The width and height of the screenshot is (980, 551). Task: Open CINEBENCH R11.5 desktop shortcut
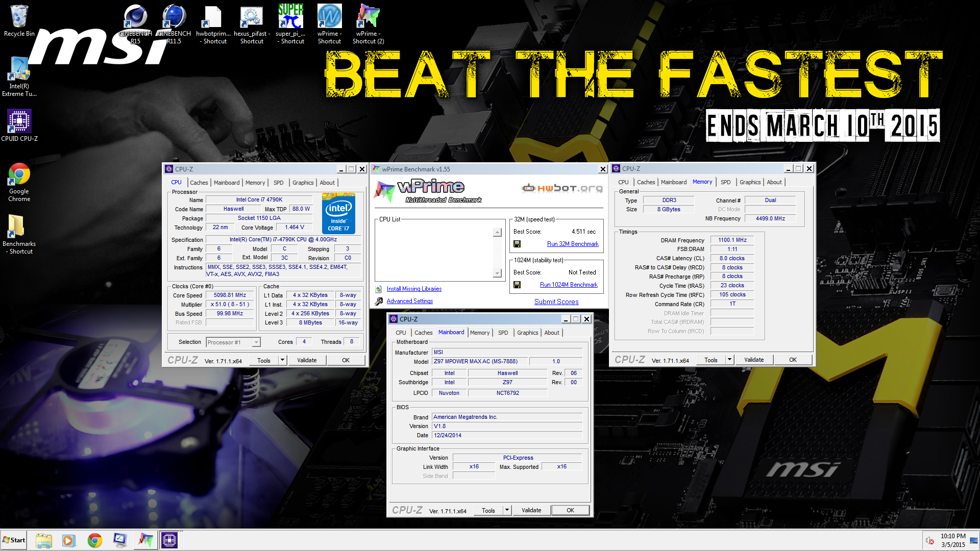(x=174, y=23)
